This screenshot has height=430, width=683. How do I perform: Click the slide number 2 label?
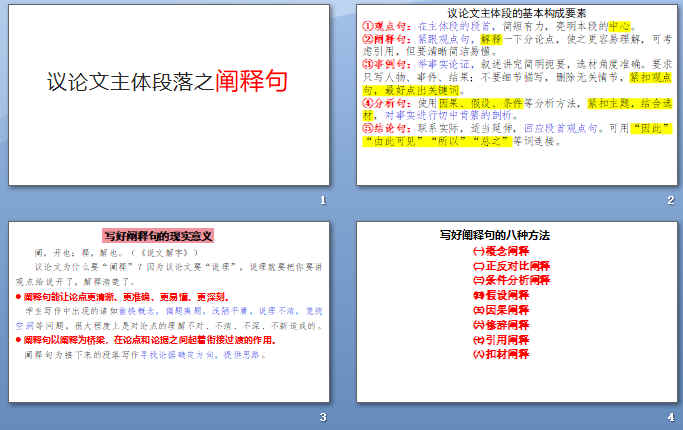tap(670, 201)
